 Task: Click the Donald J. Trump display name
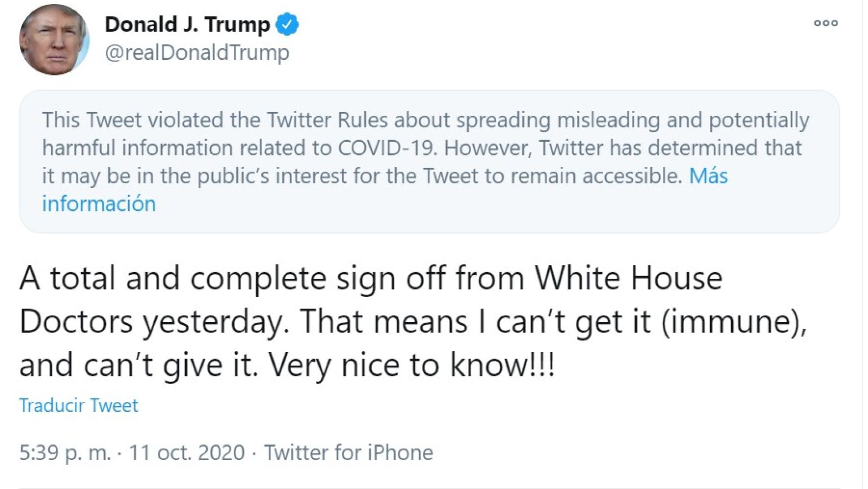click(187, 24)
